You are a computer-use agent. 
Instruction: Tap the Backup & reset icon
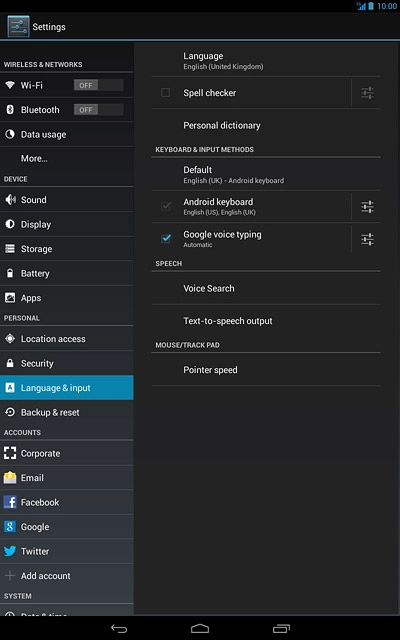10,412
